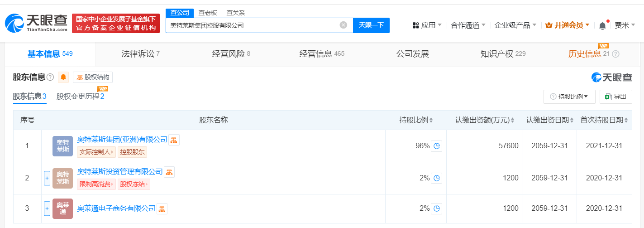Switch to the 基本信息 tab
The image size is (644, 228).
coord(50,54)
